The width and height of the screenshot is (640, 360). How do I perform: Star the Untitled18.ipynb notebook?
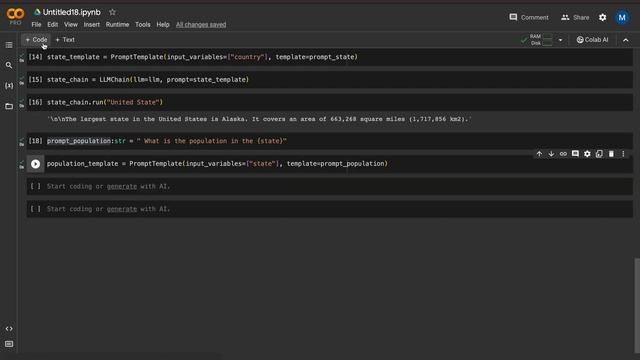click(x=112, y=12)
